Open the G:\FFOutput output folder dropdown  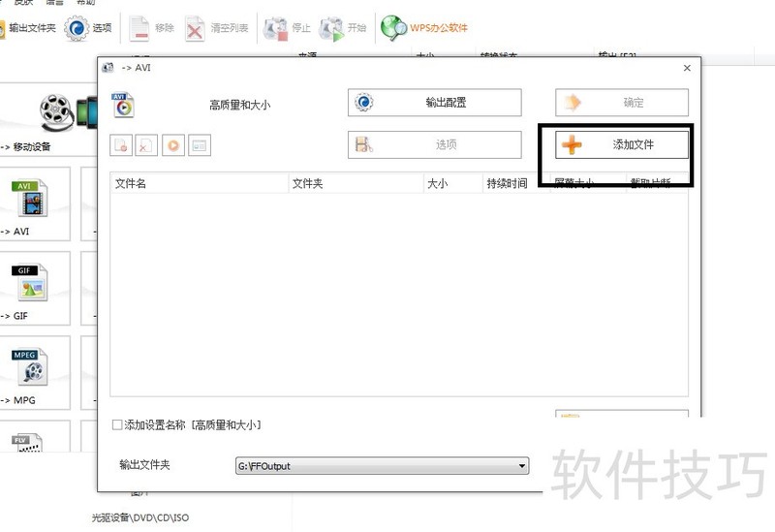click(382, 466)
